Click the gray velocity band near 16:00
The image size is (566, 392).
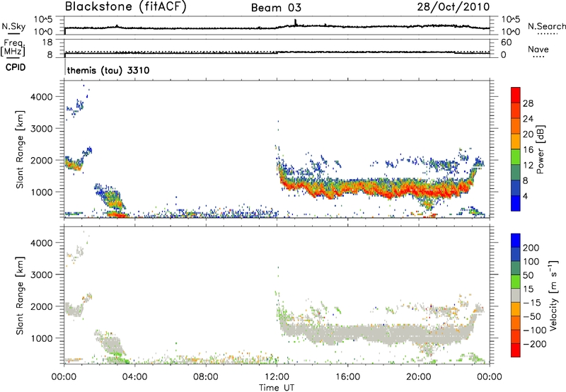(348, 333)
